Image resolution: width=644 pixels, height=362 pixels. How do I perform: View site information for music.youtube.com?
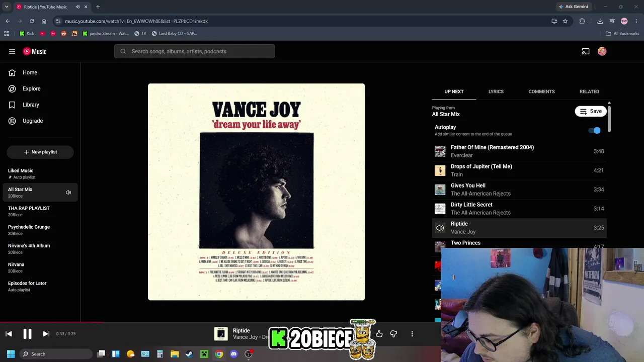pos(58,21)
